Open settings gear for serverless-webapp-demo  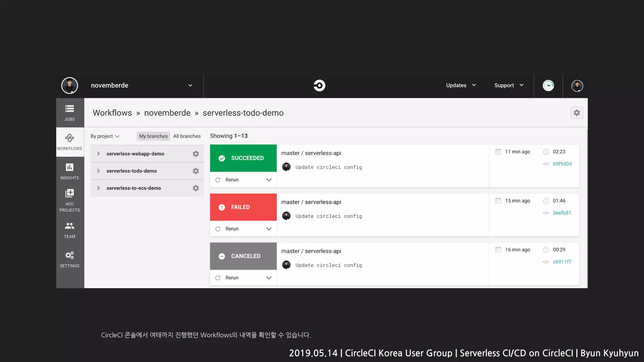click(x=196, y=154)
